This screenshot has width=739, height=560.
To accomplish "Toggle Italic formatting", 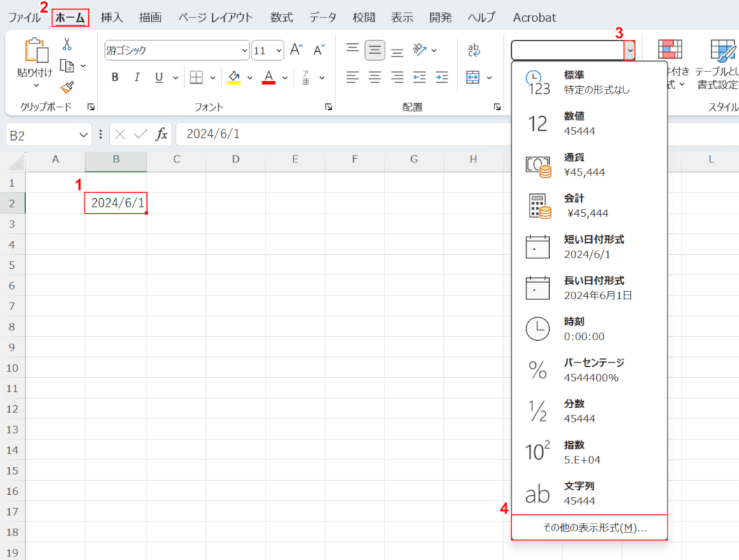I will [137, 77].
